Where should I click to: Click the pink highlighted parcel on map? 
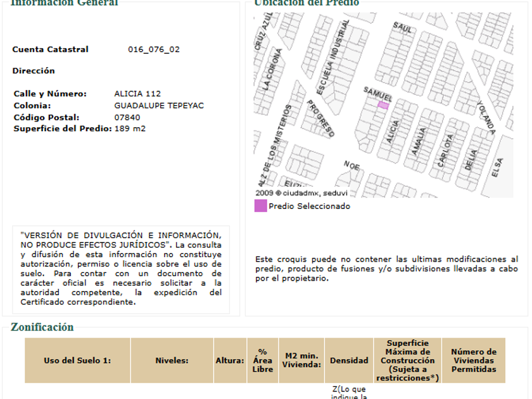pyautogui.click(x=383, y=106)
